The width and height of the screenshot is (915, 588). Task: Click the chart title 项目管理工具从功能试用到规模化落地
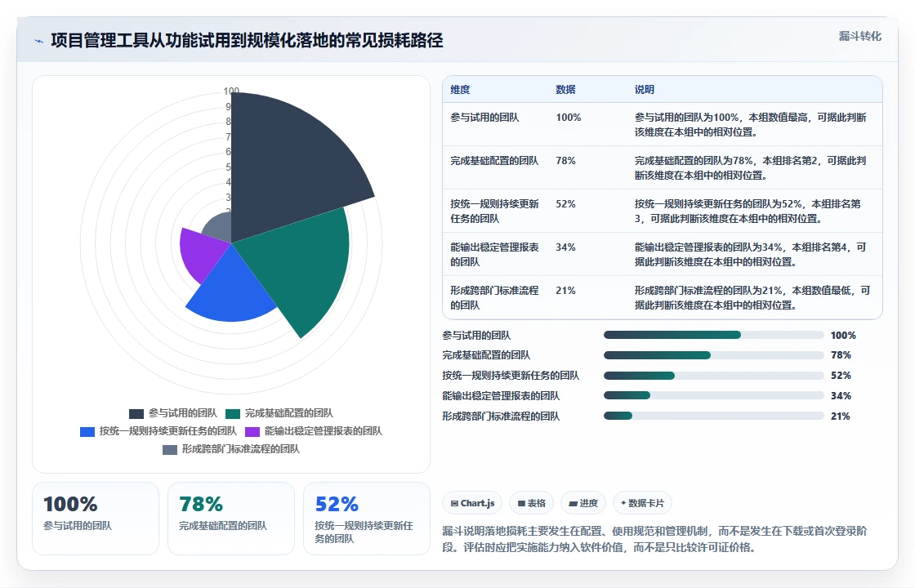point(247,40)
